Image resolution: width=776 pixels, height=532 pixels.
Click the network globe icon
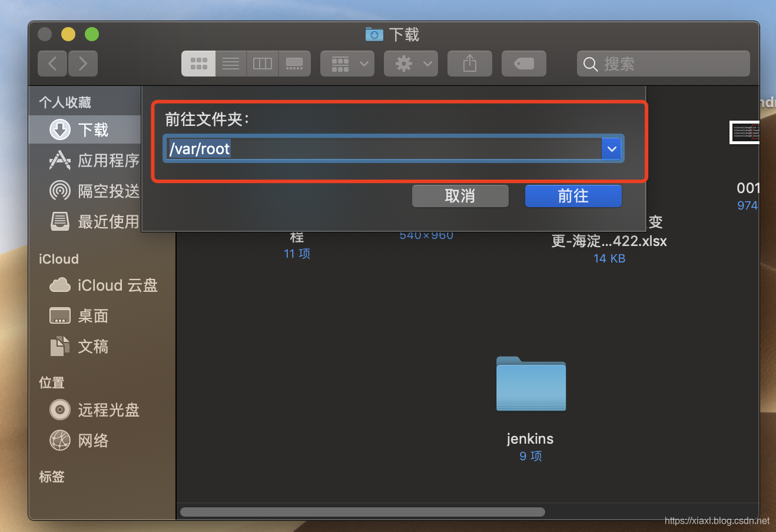(59, 440)
